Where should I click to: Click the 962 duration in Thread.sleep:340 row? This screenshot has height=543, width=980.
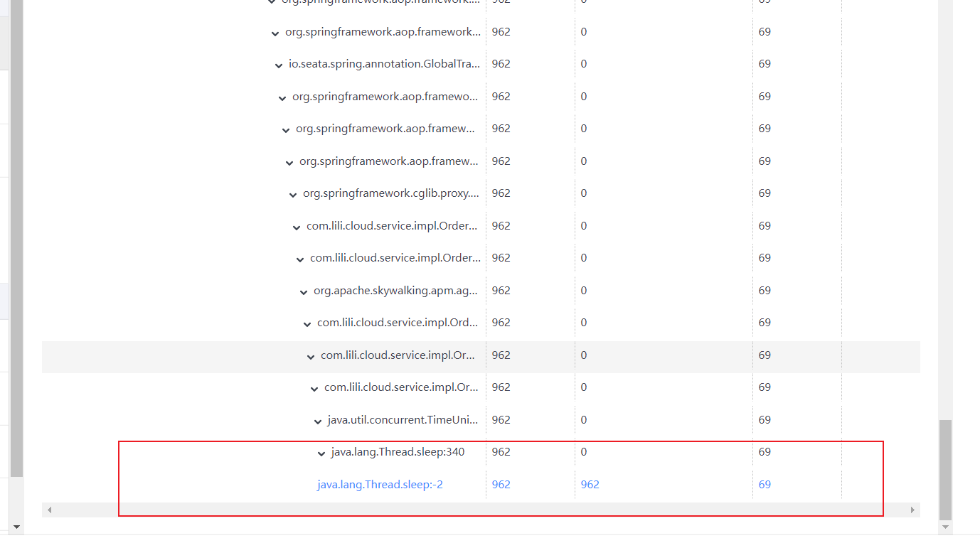click(501, 452)
